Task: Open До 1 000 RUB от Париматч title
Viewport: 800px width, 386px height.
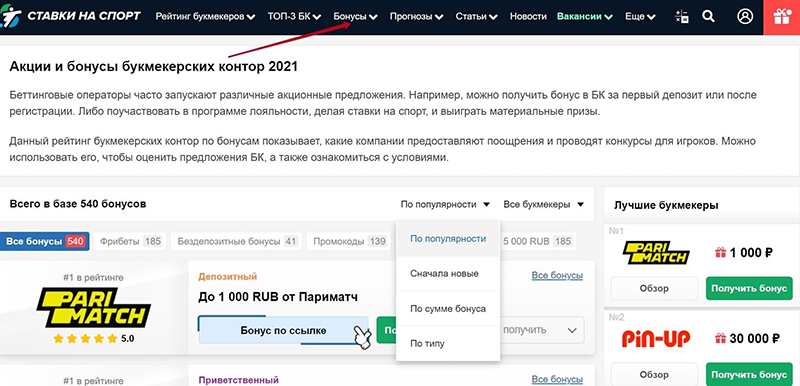Action: [278, 297]
